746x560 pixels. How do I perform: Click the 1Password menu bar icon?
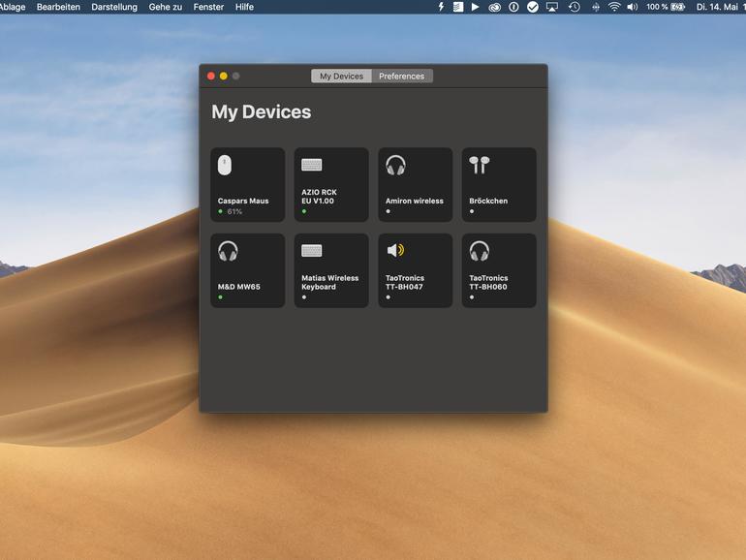[513, 7]
